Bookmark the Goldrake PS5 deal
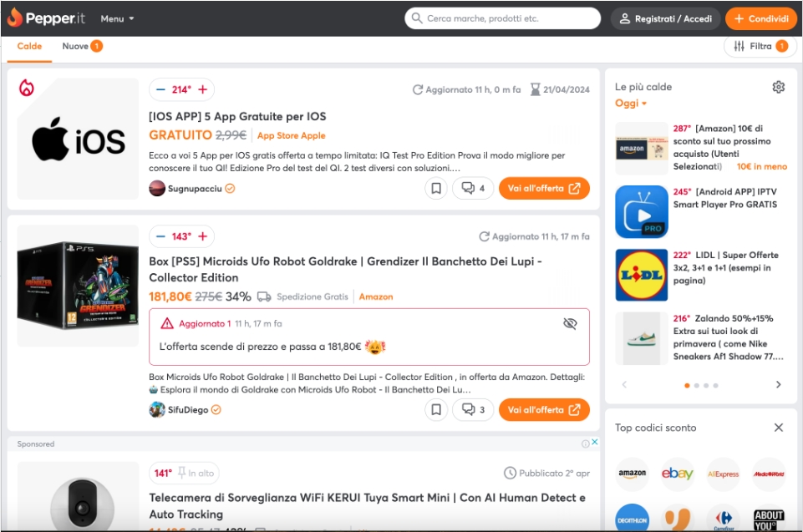The height and width of the screenshot is (532, 803). pos(436,409)
